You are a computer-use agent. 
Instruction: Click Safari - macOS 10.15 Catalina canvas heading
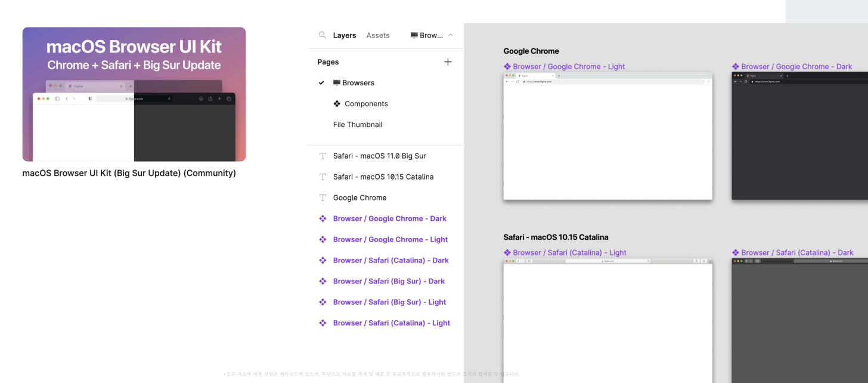556,237
